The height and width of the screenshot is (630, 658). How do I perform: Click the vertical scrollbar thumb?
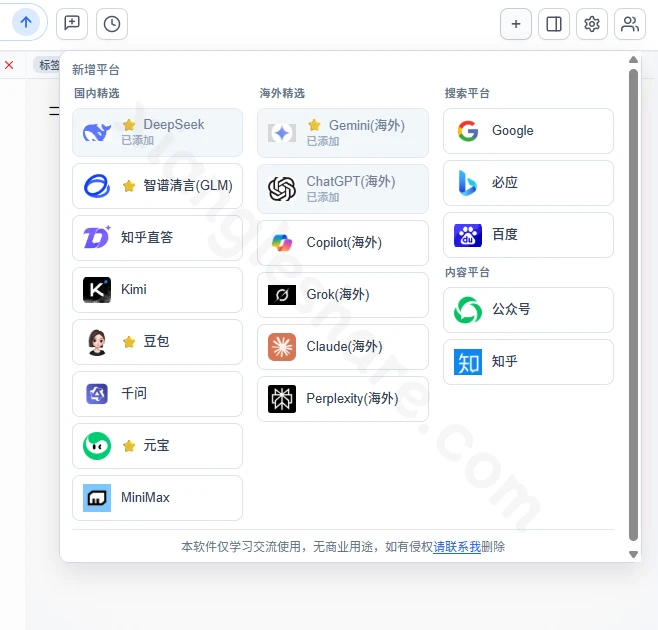coord(633,305)
